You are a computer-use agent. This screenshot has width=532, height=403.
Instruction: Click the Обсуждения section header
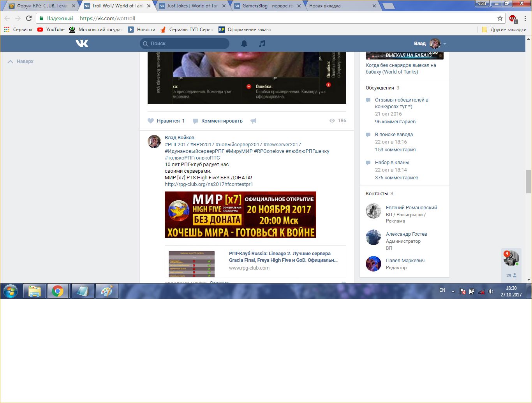click(x=380, y=88)
